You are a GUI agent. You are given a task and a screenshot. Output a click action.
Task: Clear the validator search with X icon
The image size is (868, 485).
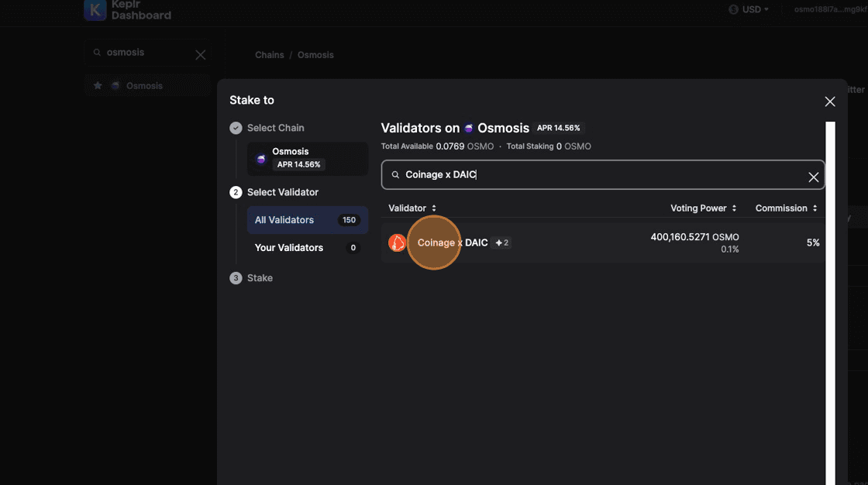tap(813, 177)
